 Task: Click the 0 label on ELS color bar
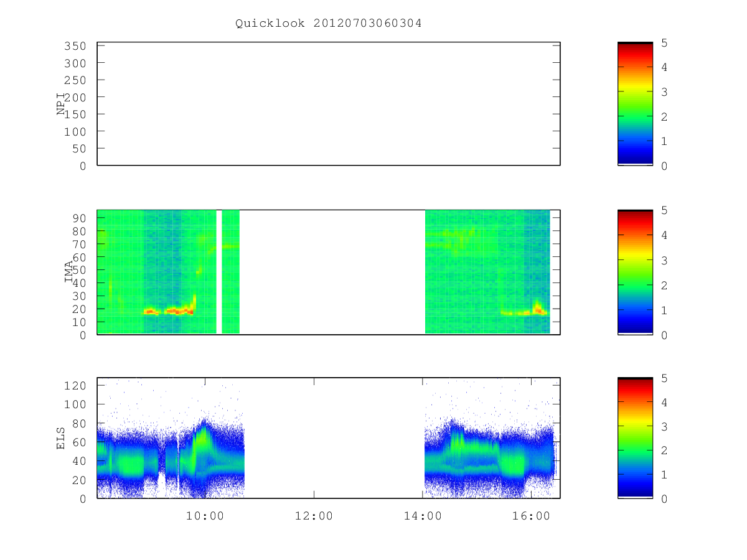[664, 498]
